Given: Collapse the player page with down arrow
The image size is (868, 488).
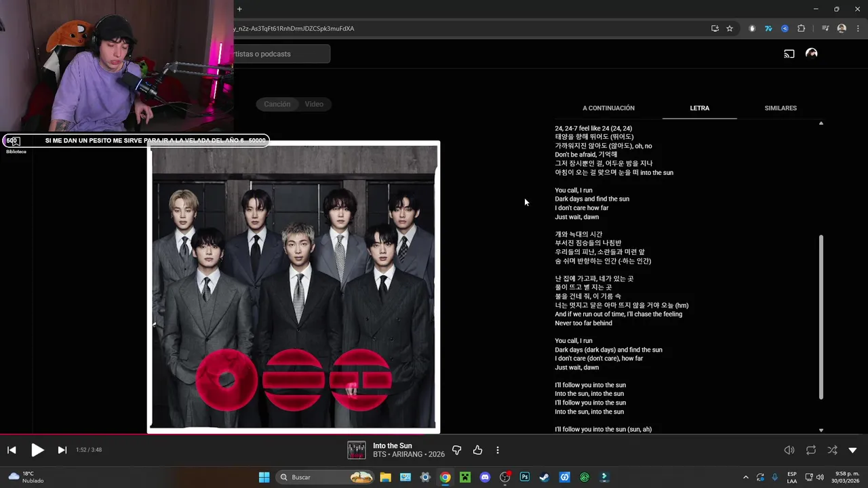Looking at the screenshot, I should [852, 450].
